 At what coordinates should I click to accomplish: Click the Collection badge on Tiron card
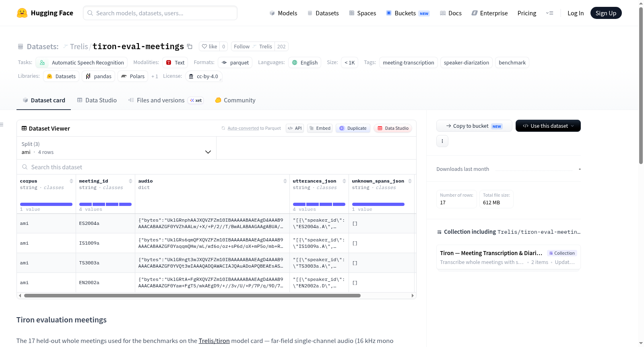point(562,253)
